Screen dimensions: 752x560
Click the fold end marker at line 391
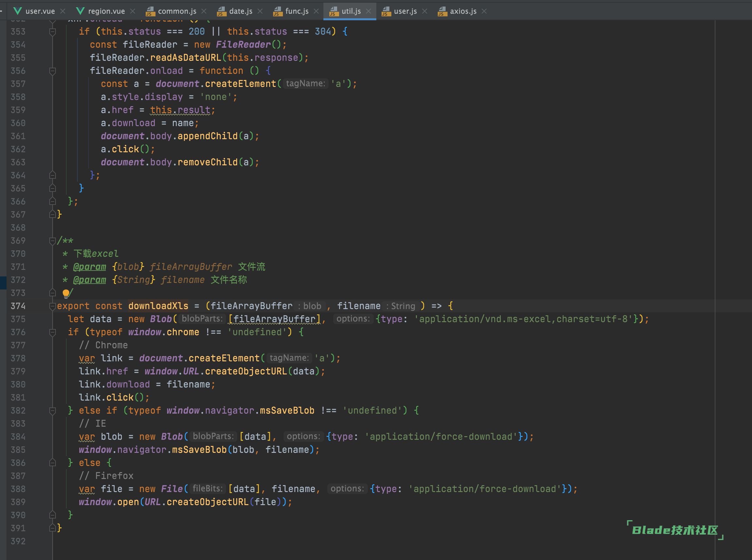coord(53,528)
